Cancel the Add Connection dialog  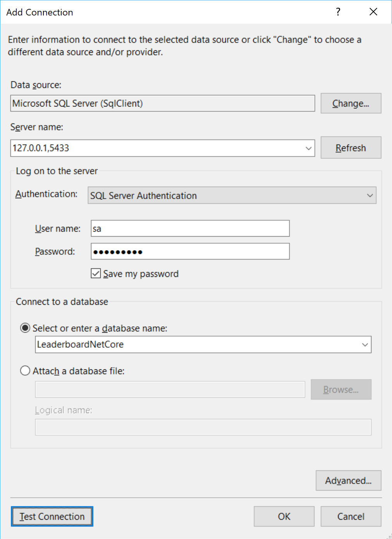coord(351,517)
